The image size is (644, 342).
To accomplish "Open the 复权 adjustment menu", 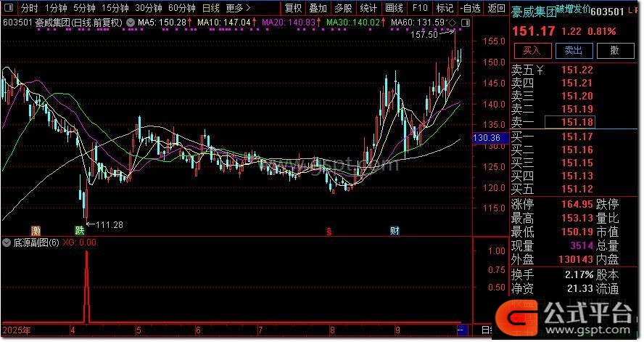I will click(x=293, y=9).
